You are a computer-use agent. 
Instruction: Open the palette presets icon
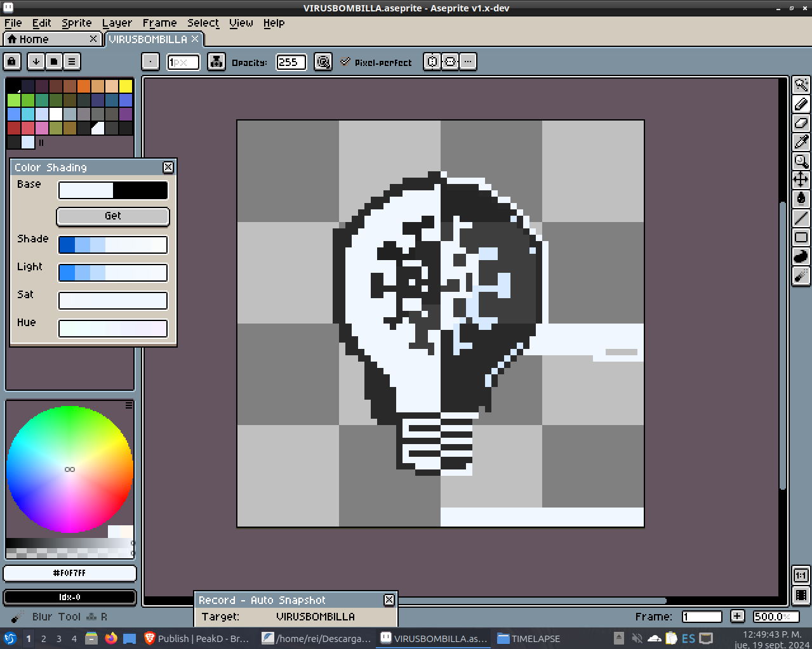54,62
